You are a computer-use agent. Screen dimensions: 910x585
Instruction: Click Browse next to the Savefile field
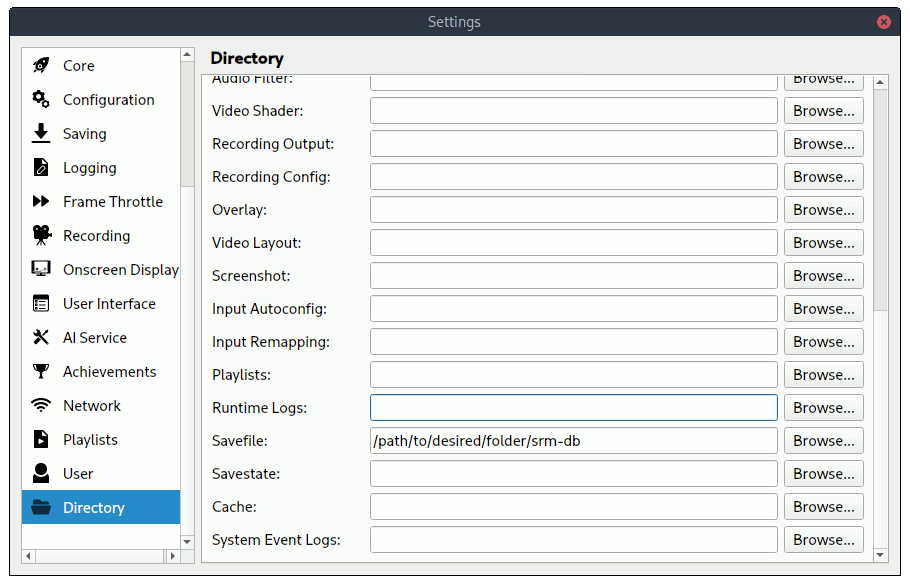pyautogui.click(x=822, y=440)
